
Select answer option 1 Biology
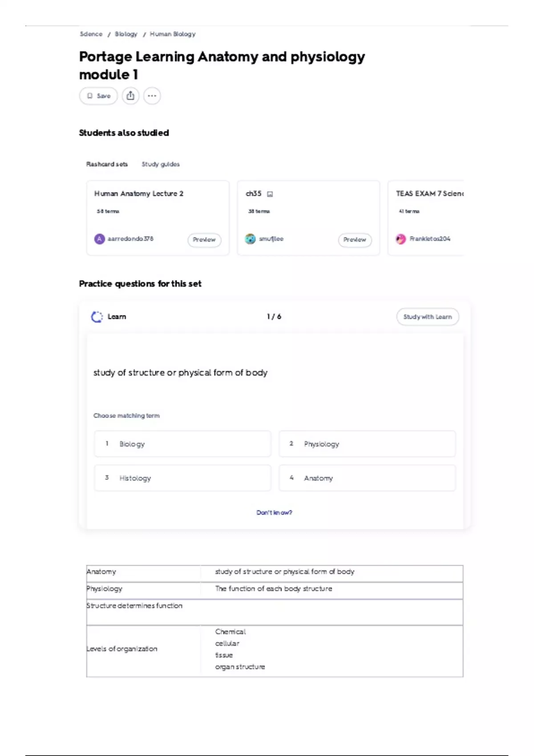click(182, 443)
